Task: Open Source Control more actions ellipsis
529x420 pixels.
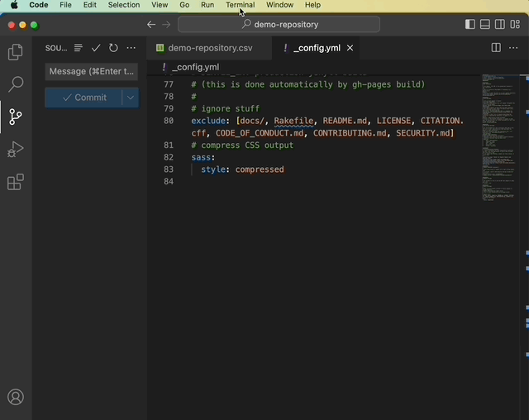Action: point(131,48)
